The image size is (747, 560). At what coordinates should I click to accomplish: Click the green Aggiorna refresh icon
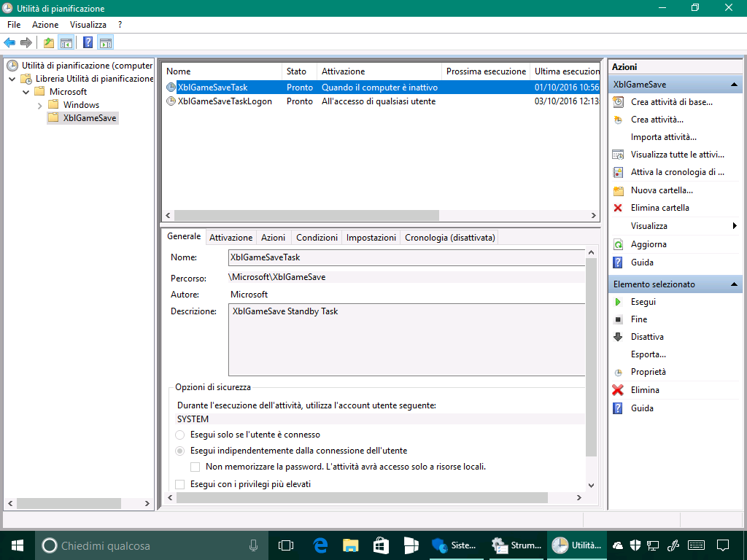[618, 244]
